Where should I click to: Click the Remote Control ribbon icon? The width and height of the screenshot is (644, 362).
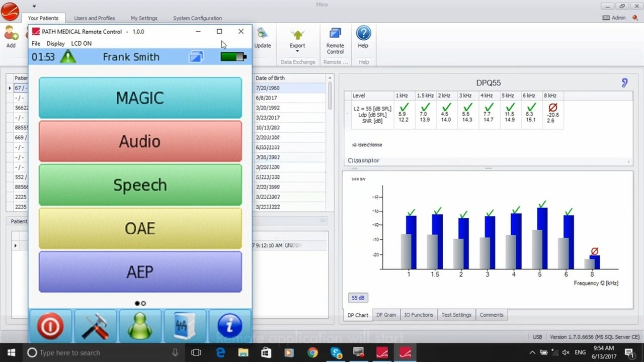coord(335,40)
